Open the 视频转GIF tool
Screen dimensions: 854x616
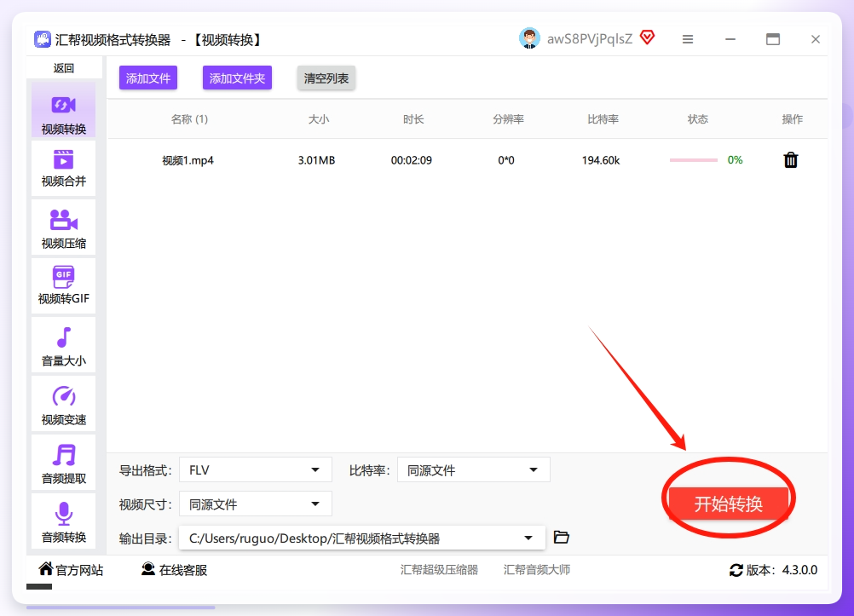click(x=63, y=286)
